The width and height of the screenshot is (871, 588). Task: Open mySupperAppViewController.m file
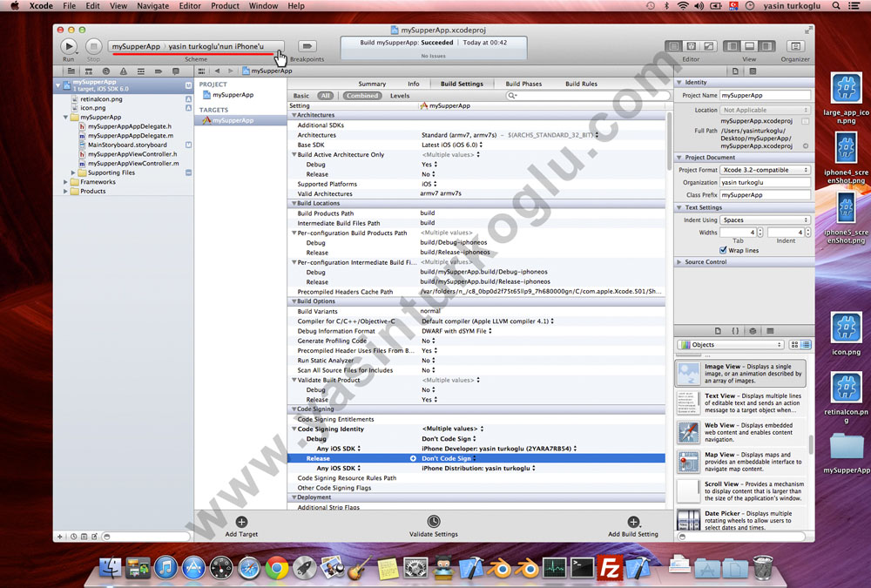[133, 164]
